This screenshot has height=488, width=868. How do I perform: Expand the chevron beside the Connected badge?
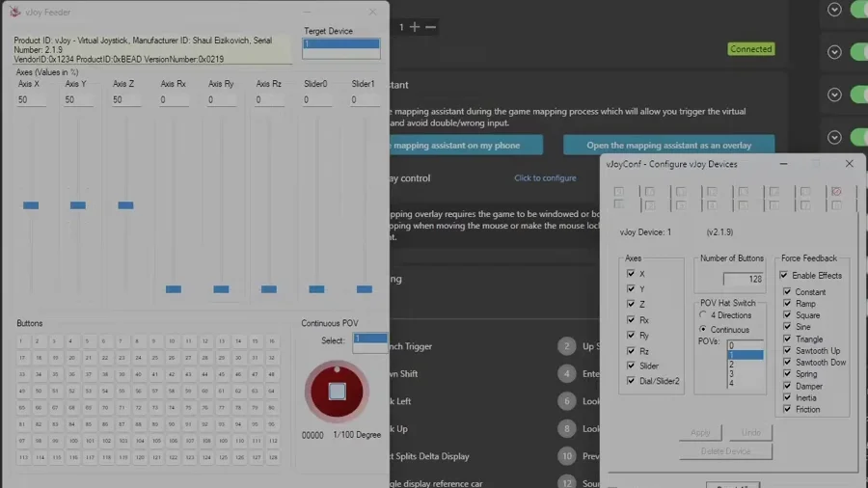[834, 52]
